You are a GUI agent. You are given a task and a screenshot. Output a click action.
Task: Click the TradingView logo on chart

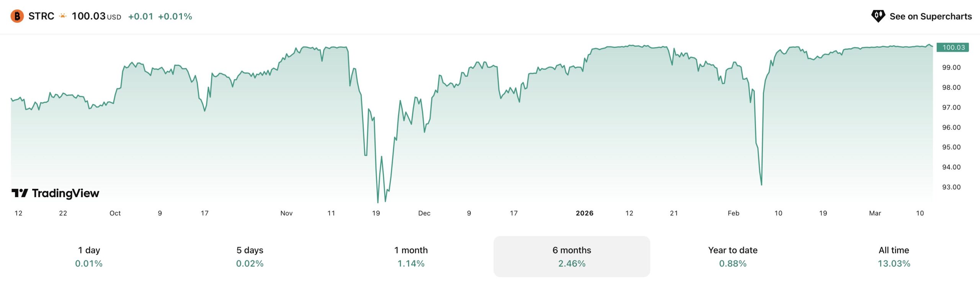click(x=56, y=193)
